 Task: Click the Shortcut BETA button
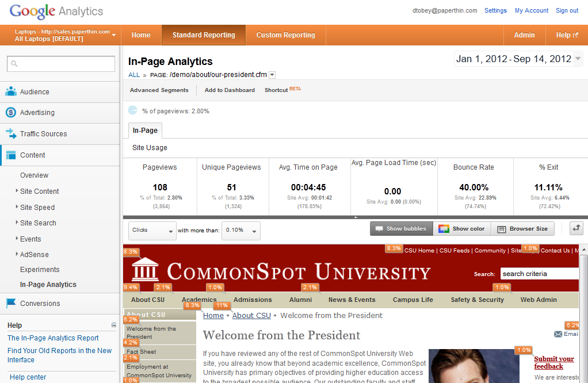[282, 90]
